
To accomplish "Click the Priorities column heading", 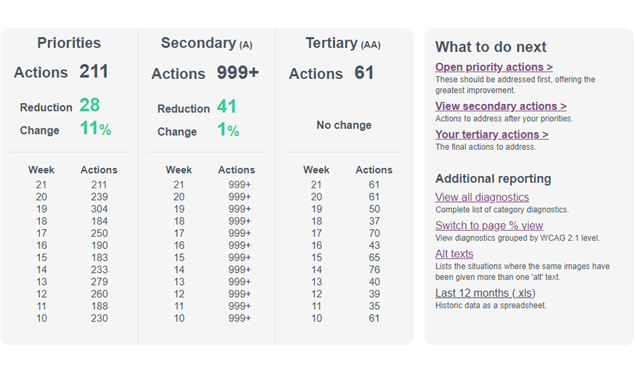I will coord(69,43).
